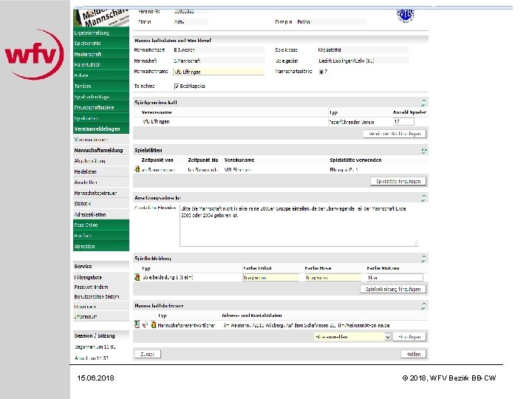Screen dimensions: 532x399
Task: Click the 'Spielstätte verwenden' column header
Action: (355, 160)
